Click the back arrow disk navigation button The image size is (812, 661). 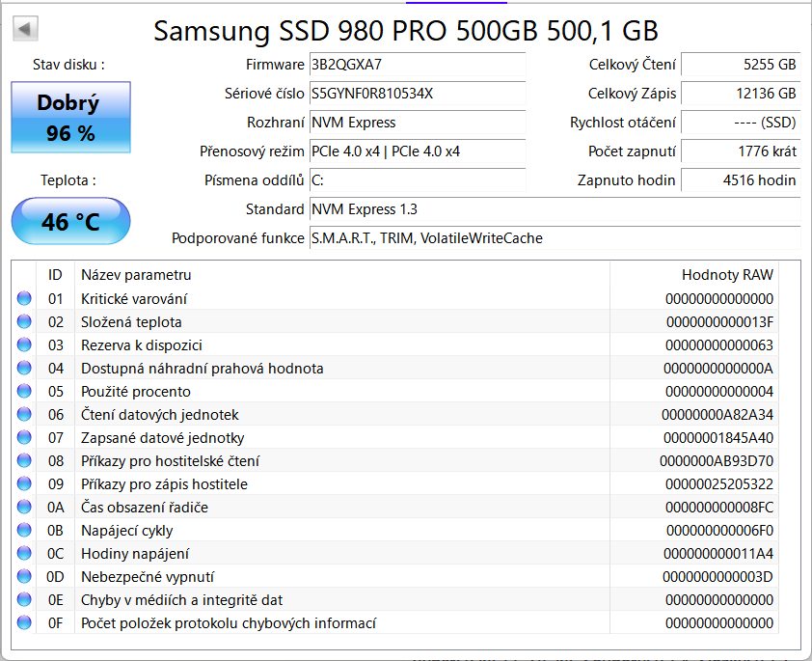pos(26,29)
